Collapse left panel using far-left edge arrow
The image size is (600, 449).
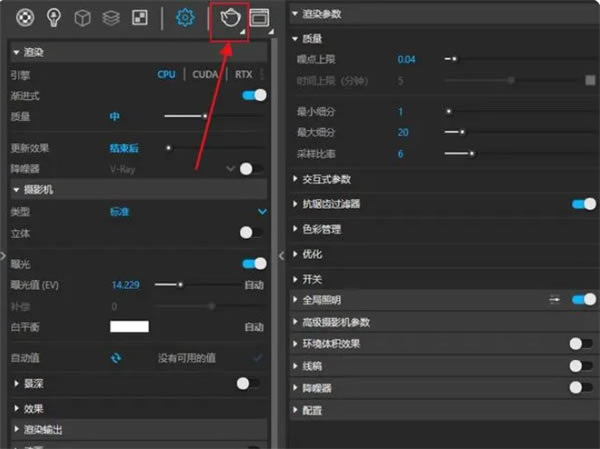[3, 255]
